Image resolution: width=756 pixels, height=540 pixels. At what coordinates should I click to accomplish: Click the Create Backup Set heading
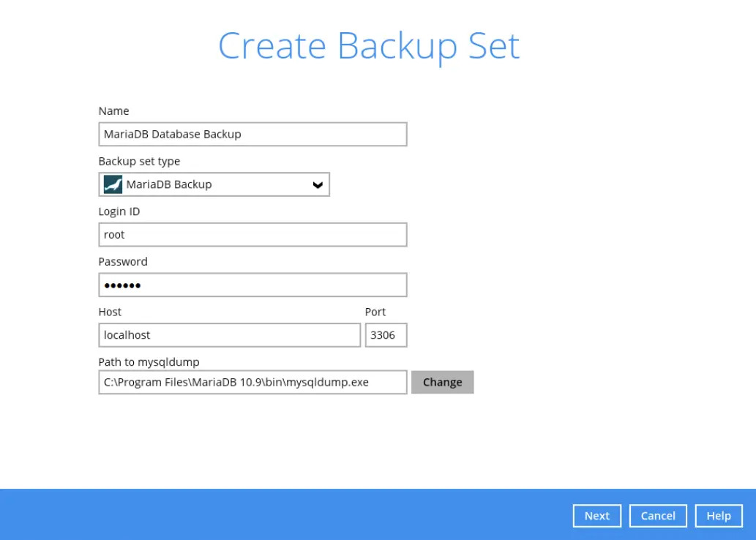point(369,46)
